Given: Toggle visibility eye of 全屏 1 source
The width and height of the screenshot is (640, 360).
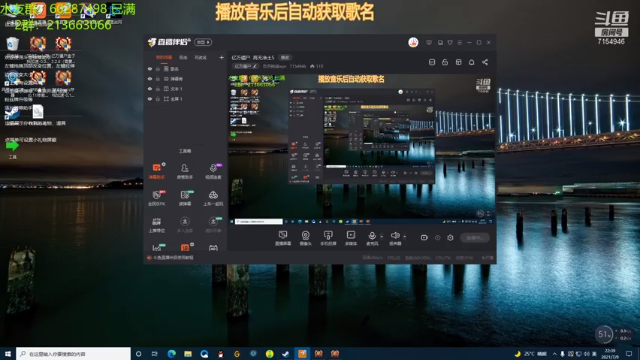Looking at the screenshot, I should 150,99.
